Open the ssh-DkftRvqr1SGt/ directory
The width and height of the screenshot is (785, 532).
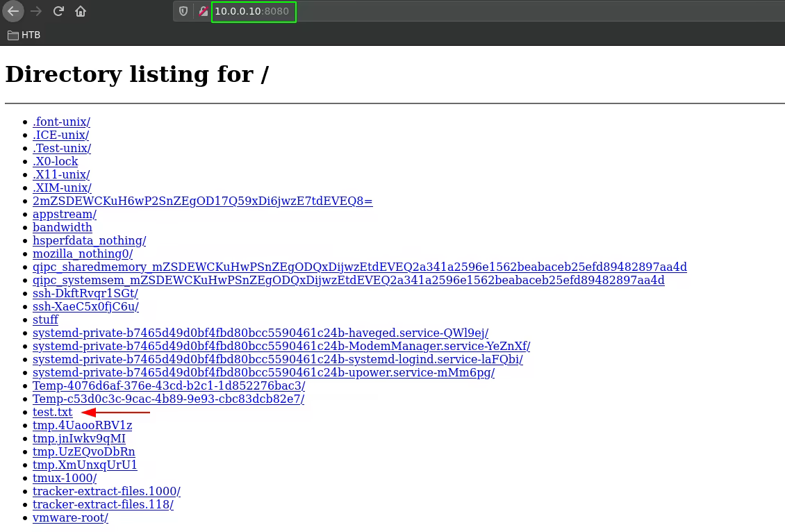pyautogui.click(x=85, y=294)
